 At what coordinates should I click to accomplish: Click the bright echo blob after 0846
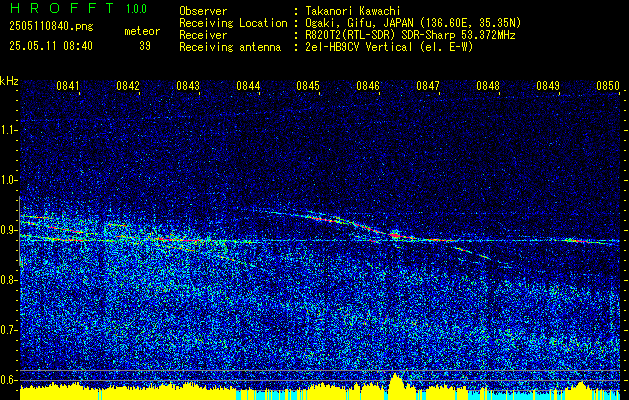click(395, 234)
